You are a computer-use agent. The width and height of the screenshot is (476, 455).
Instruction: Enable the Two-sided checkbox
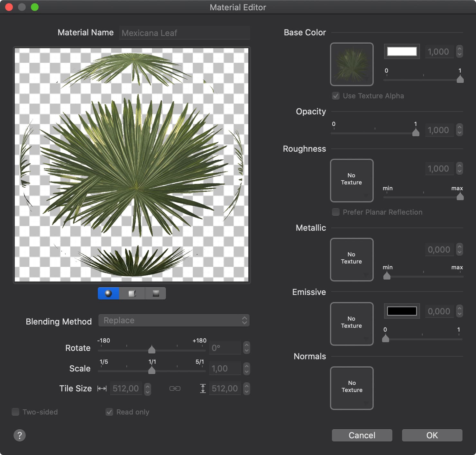tap(15, 412)
